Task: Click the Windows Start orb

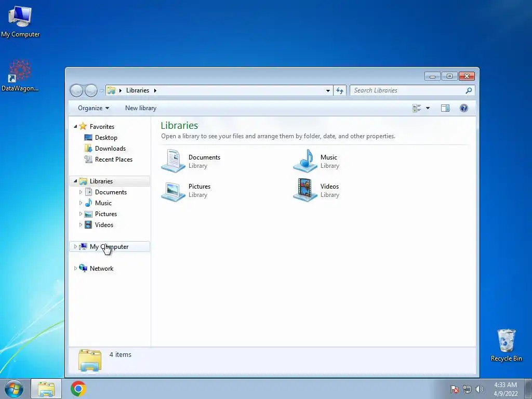Action: click(x=14, y=389)
